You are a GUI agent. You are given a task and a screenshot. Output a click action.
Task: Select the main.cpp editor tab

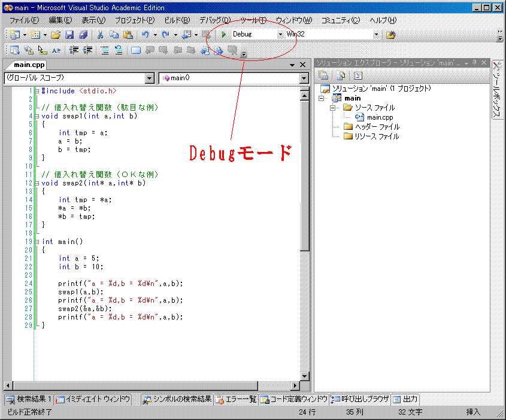[29, 65]
